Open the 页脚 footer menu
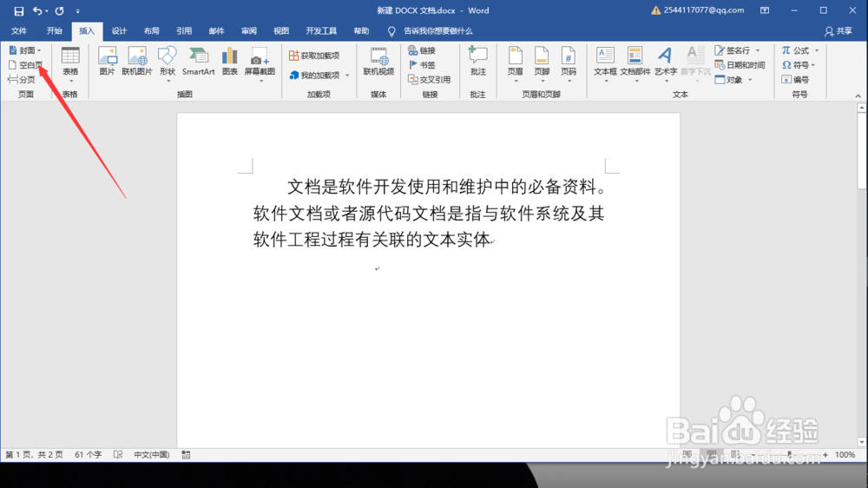This screenshot has width=868, height=488. (542, 64)
